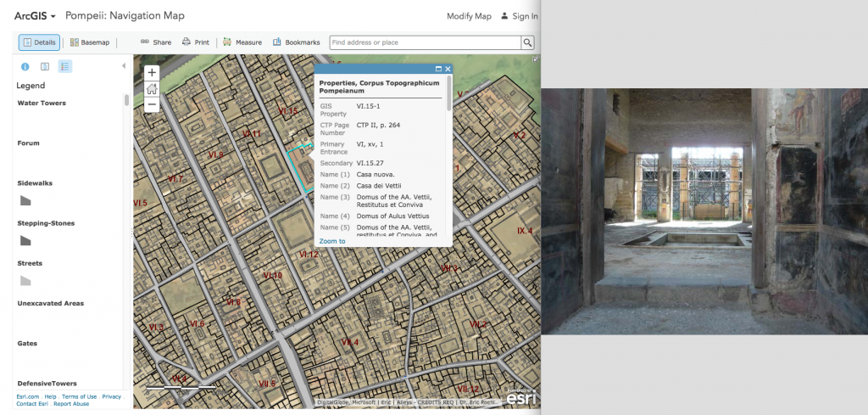Viewport: 868px width, 415px height.
Task: Click the Streets legend swatch
Action: point(25,280)
